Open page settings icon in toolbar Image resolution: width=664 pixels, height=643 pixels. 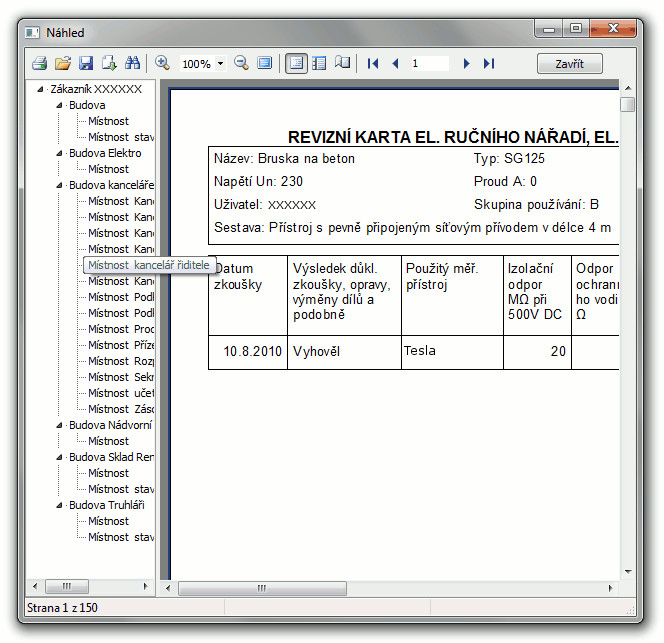pos(342,63)
